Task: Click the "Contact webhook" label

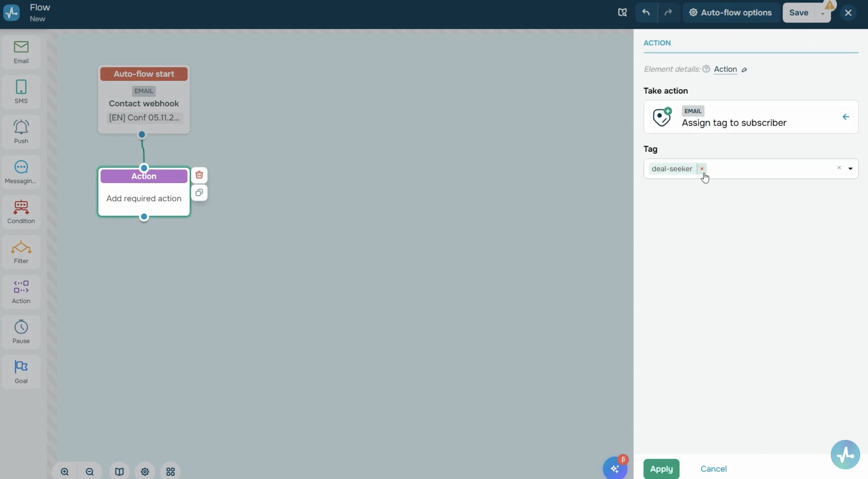Action: point(144,103)
